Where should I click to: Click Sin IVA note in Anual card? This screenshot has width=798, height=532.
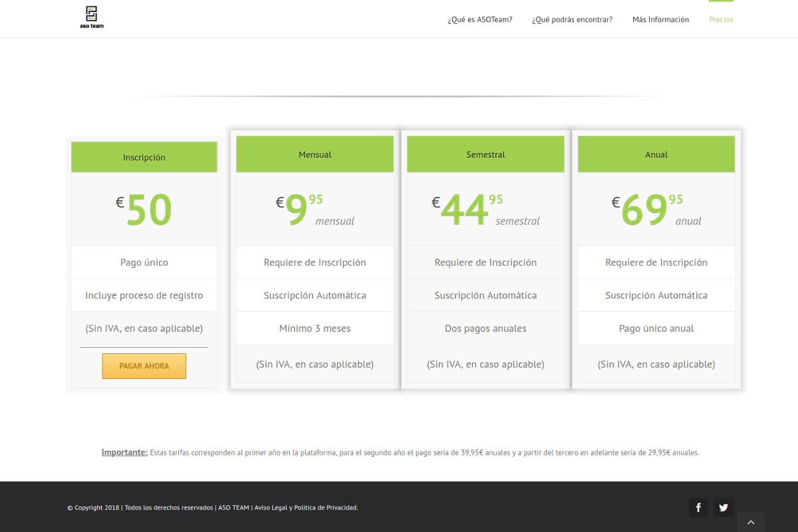point(656,364)
